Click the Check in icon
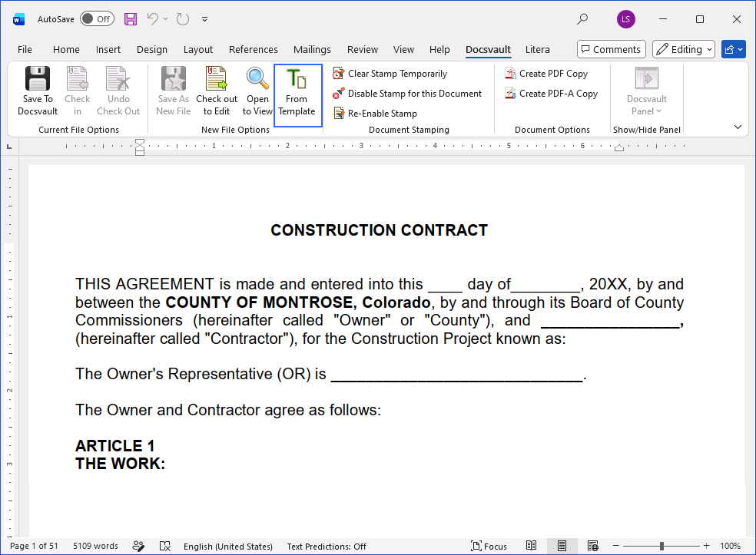Screen dimensions: 756x555 point(77,78)
